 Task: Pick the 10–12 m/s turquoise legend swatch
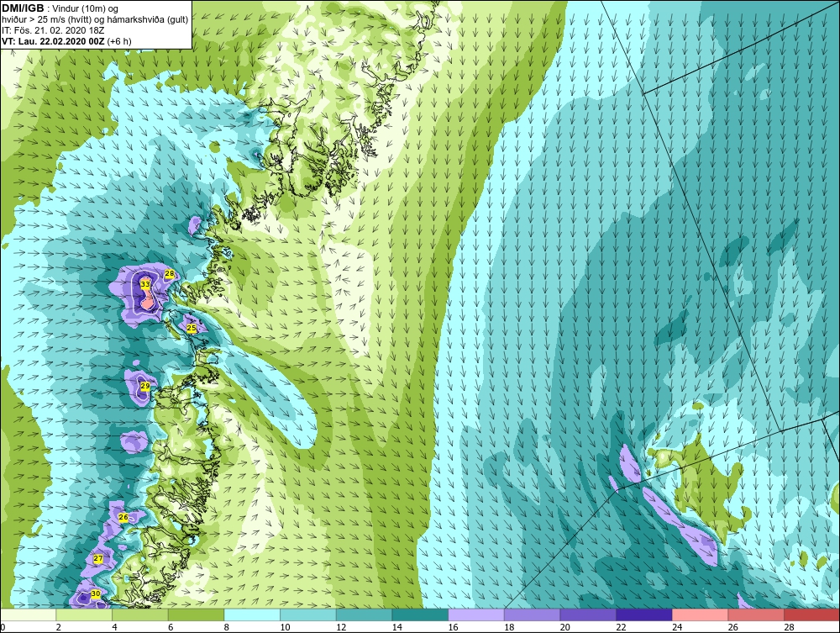308,615
